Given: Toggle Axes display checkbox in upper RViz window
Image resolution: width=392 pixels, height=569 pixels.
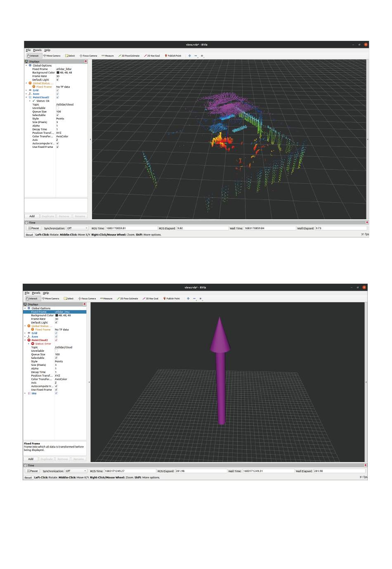Looking at the screenshot, I should (x=57, y=94).
